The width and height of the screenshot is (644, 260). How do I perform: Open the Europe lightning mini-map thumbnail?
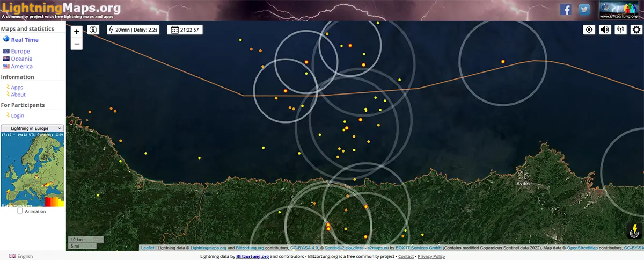click(x=32, y=170)
